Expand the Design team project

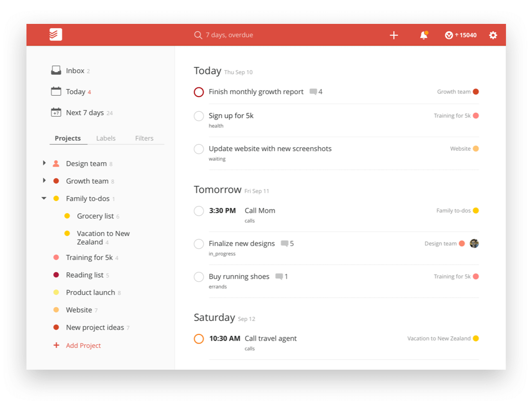44,163
